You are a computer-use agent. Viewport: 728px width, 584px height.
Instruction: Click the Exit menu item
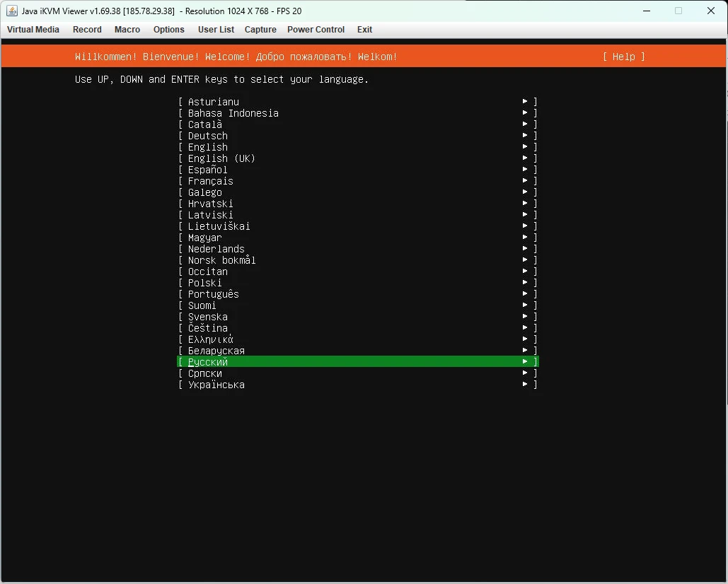click(x=364, y=30)
